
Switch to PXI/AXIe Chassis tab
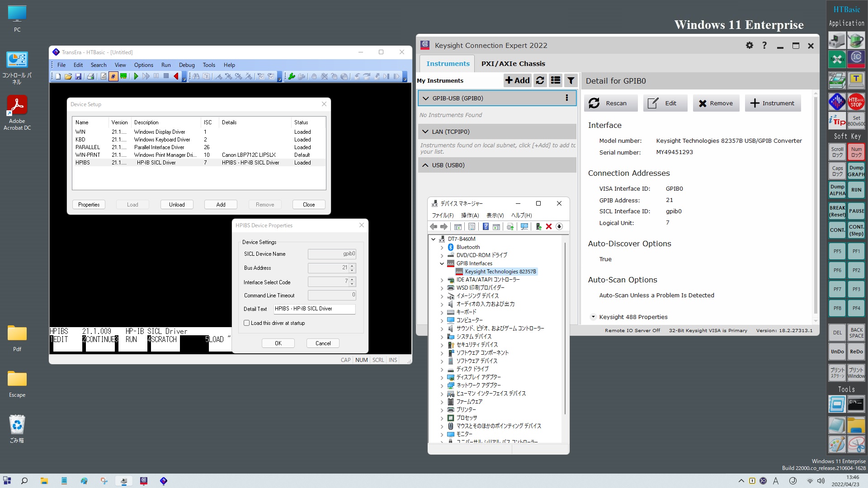513,64
